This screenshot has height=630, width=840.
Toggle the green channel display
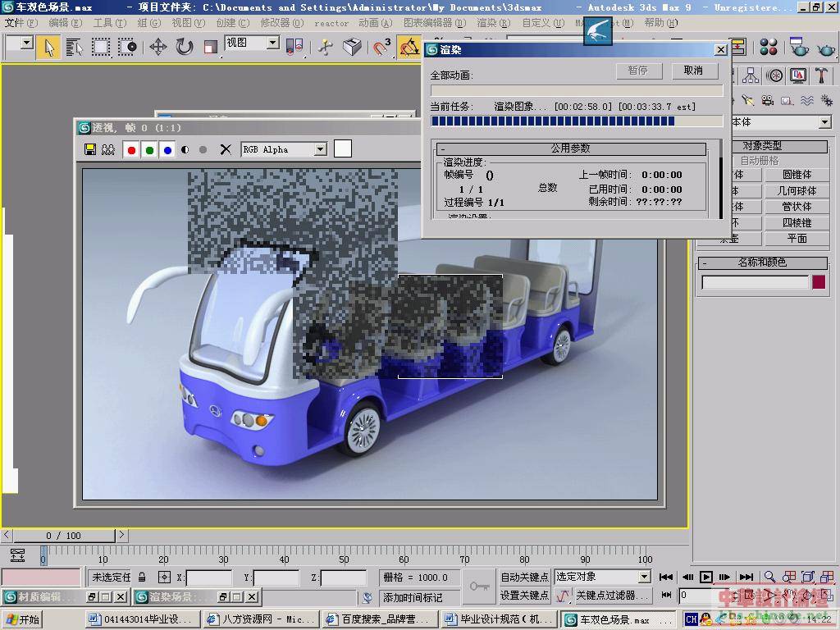coord(149,149)
